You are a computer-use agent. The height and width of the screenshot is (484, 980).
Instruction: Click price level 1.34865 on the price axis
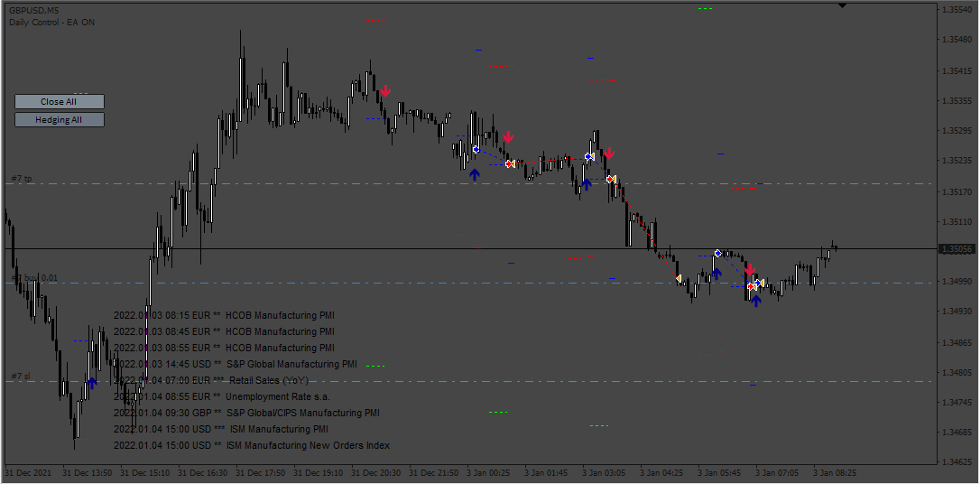click(957, 342)
